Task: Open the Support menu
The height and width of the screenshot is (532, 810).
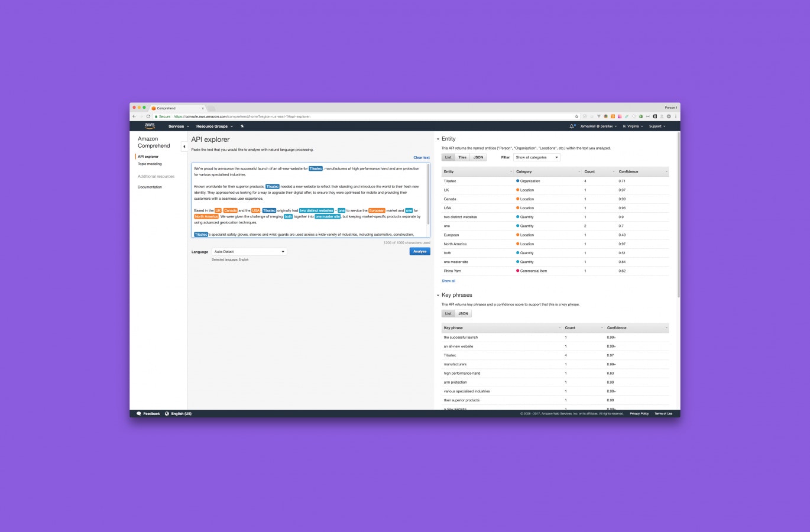Action: tap(657, 126)
